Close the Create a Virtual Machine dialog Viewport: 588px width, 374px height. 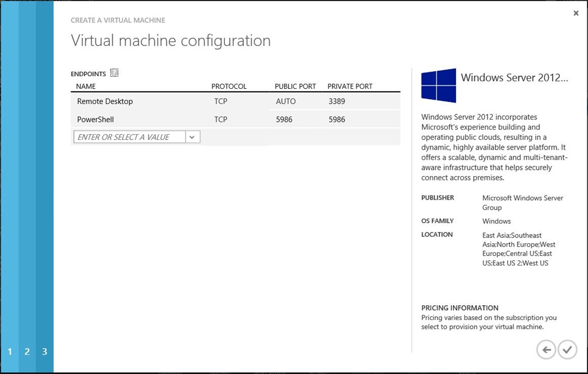click(576, 13)
